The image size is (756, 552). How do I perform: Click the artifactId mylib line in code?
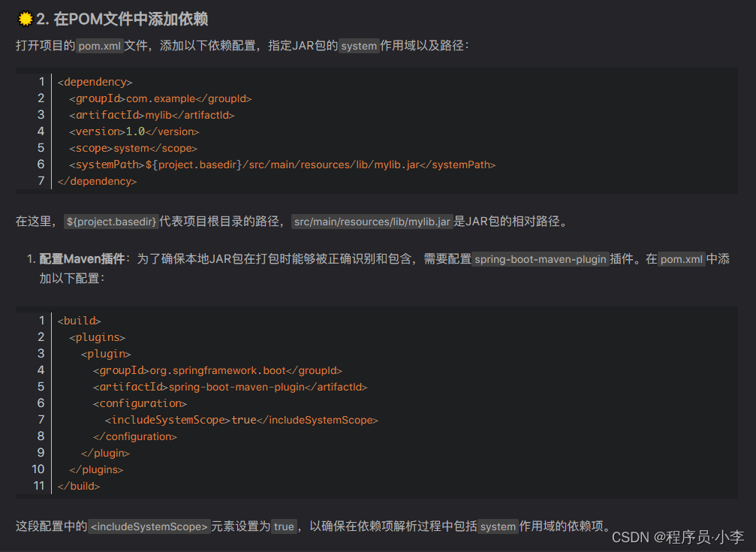click(152, 114)
